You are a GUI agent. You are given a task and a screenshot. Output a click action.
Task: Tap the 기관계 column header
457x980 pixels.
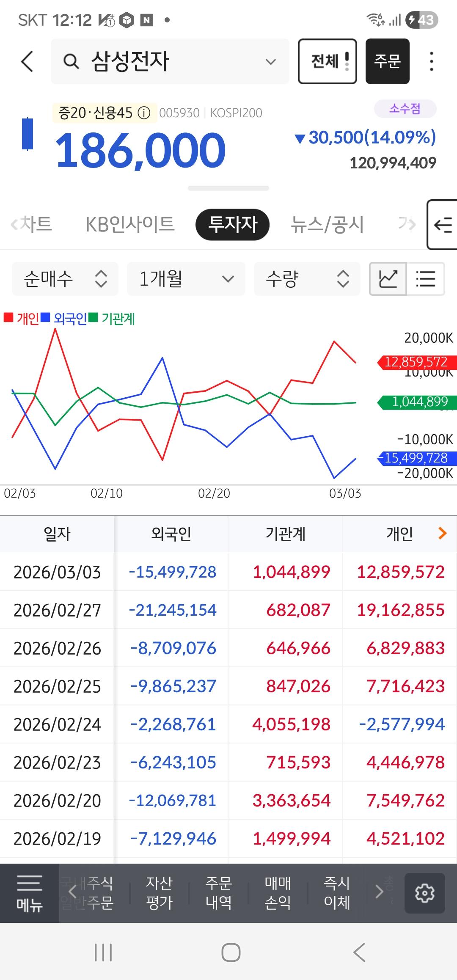coord(286,534)
